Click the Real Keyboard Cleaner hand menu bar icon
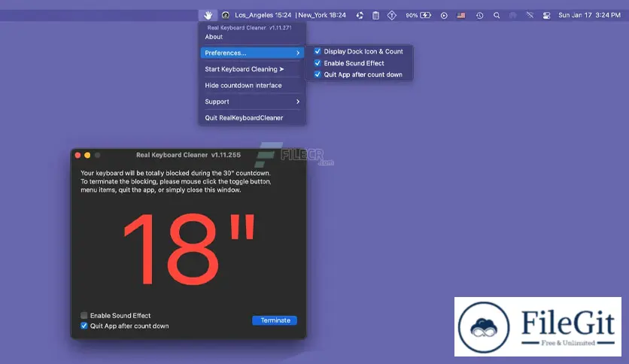Viewport: 629px width, 364px height. click(208, 15)
